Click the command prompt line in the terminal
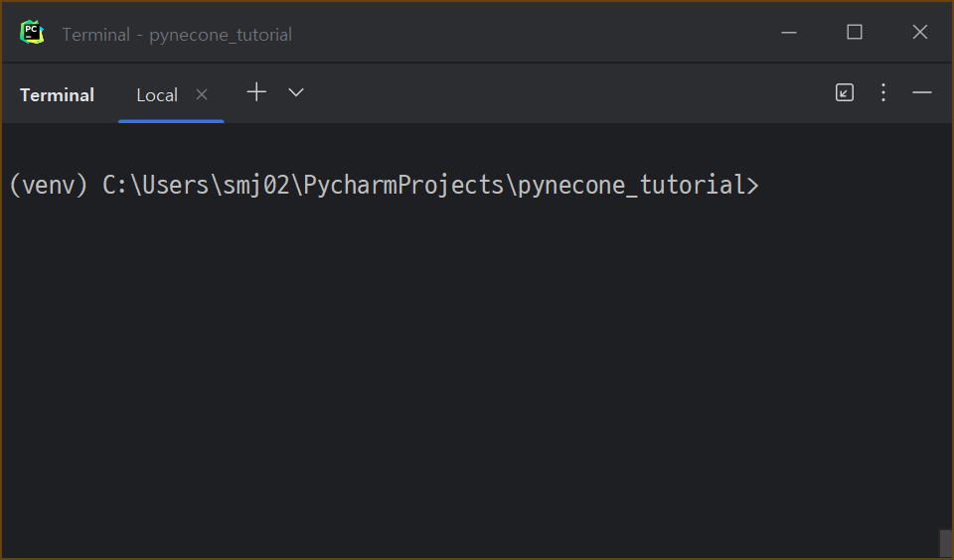 point(385,185)
